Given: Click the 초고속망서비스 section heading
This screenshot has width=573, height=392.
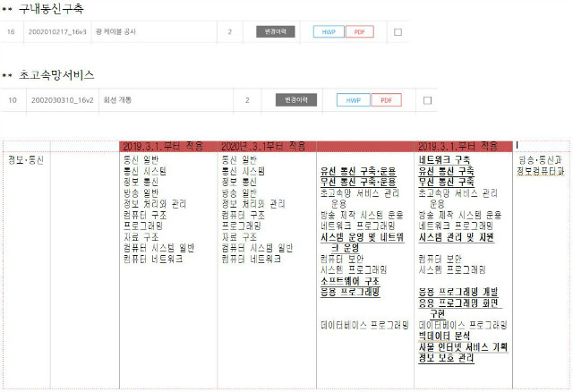Looking at the screenshot, I should [x=56, y=75].
